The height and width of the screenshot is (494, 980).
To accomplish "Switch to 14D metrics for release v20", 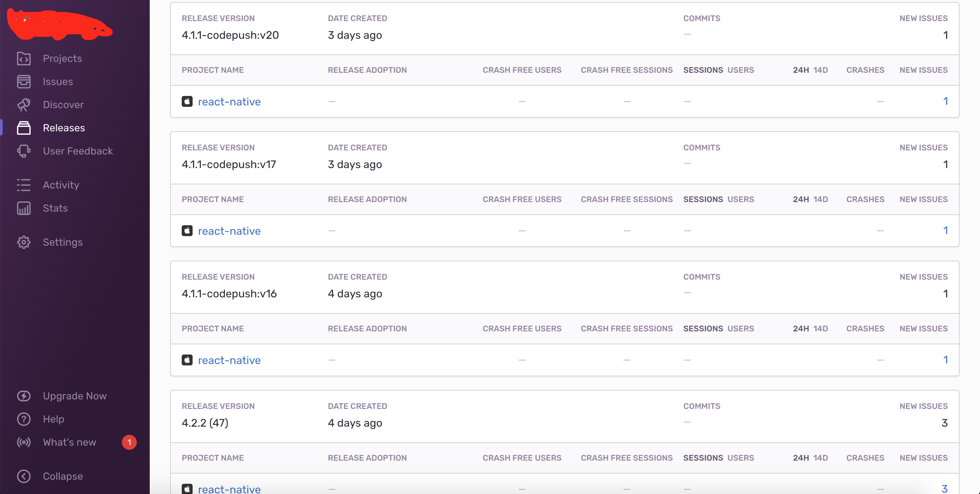I will point(821,70).
